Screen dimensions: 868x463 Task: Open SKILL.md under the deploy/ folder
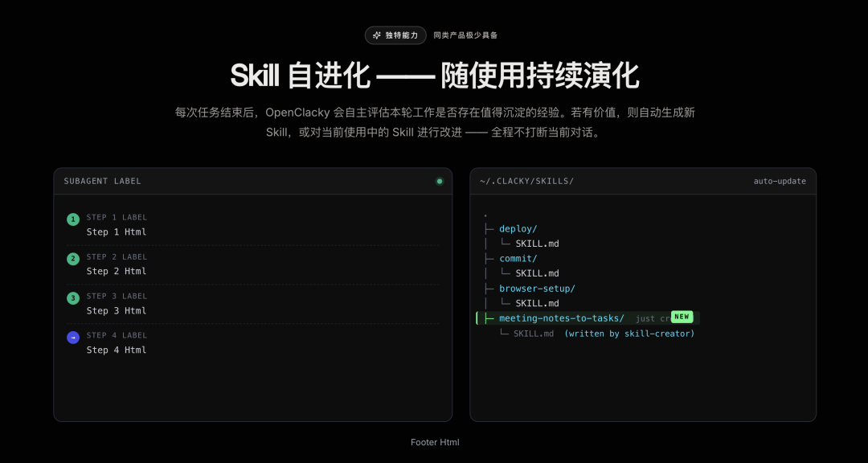[537, 244]
